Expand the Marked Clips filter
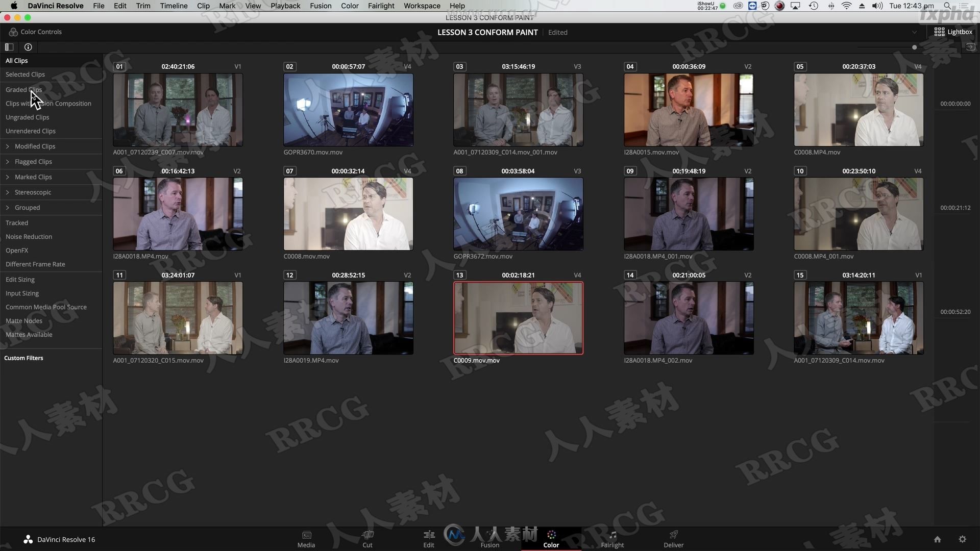980x551 pixels. coord(7,177)
